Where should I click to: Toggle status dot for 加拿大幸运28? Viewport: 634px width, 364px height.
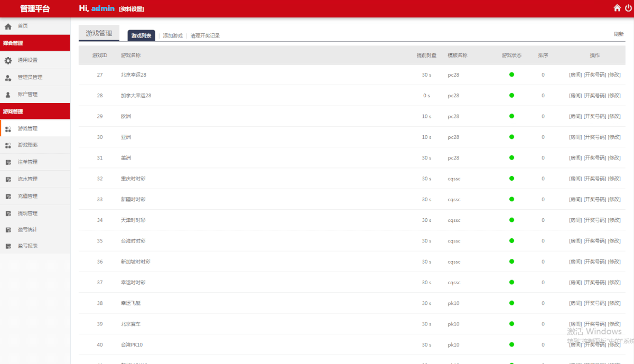511,96
